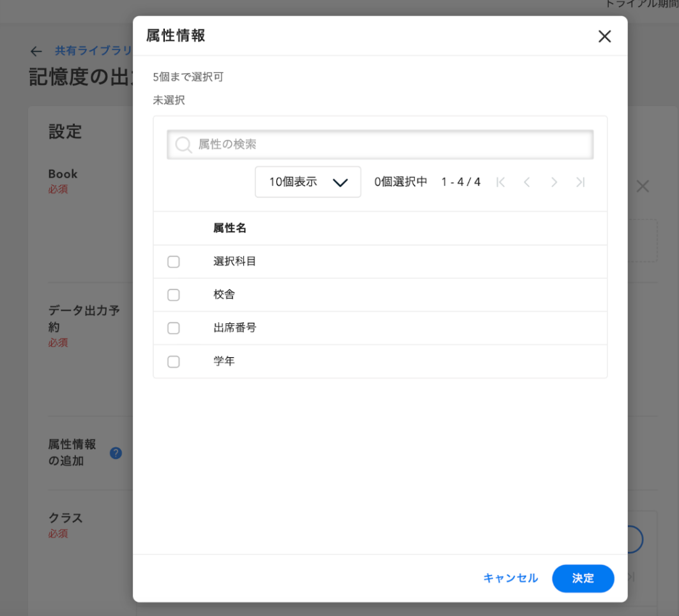Jump to the last page of attributes
Viewport: 679px width, 616px height.
pyautogui.click(x=581, y=182)
